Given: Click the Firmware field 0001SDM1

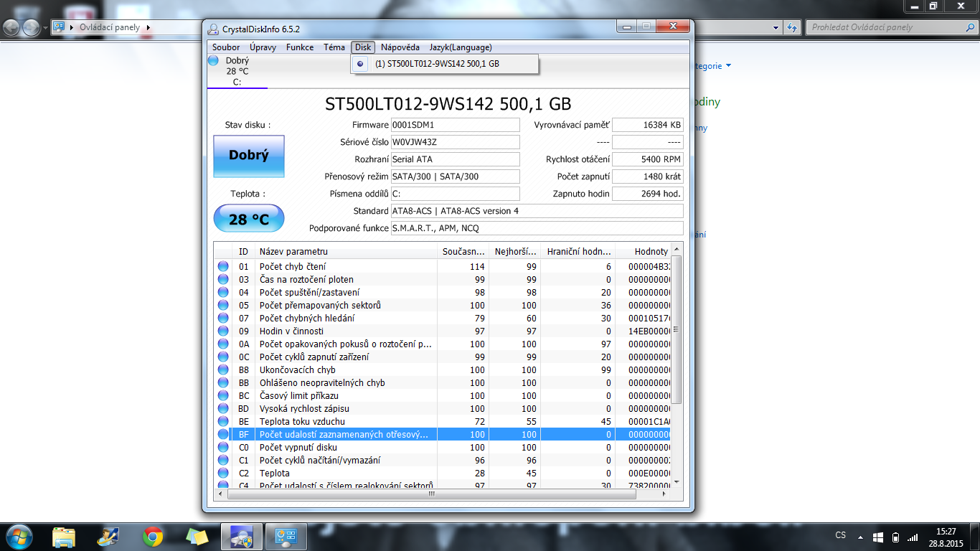Looking at the screenshot, I should click(x=455, y=125).
